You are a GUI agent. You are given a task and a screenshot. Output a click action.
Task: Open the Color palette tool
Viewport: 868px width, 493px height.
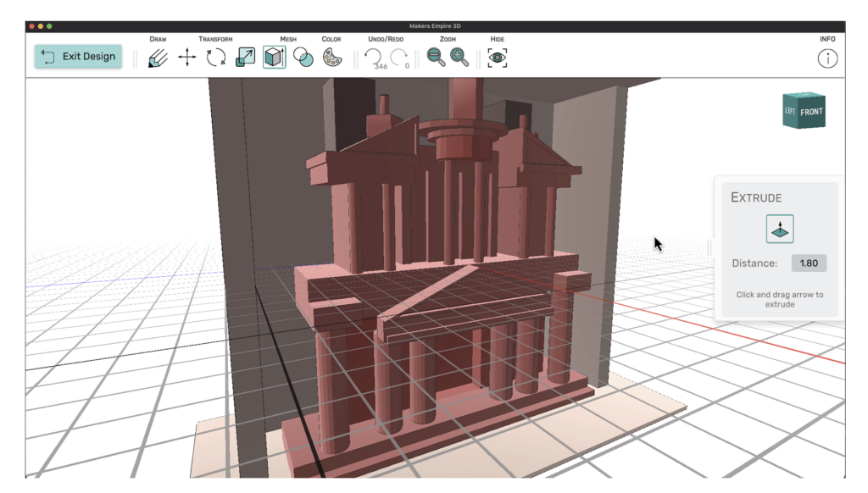point(332,58)
